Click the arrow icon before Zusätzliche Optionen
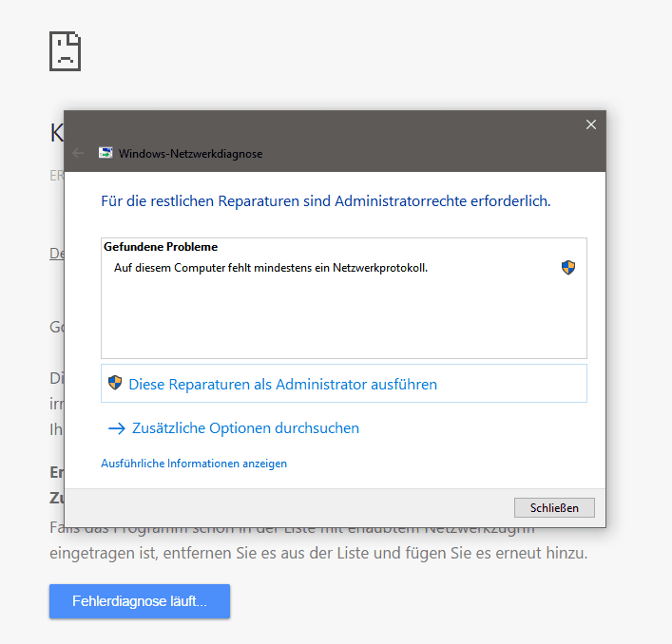 (117, 428)
